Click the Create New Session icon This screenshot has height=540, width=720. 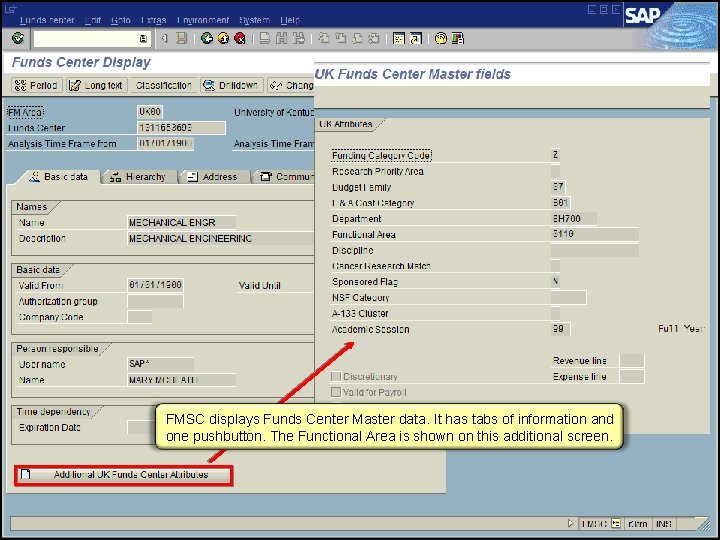coord(399,38)
